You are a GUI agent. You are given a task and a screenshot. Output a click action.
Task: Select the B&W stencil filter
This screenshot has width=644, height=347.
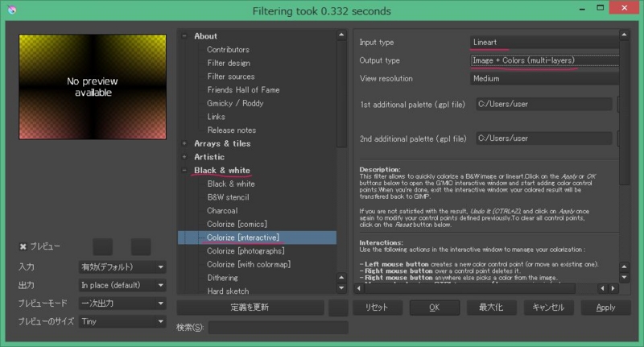pos(228,197)
